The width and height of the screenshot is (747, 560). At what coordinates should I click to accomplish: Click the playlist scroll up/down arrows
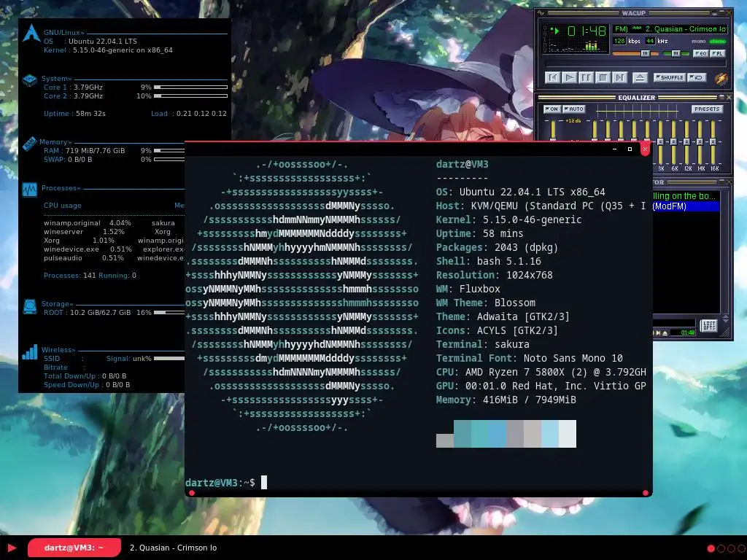tap(726, 318)
